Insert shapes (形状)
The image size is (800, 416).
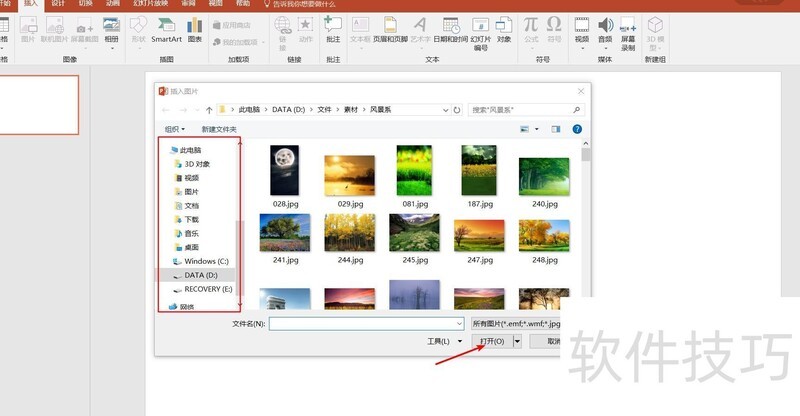point(138,31)
